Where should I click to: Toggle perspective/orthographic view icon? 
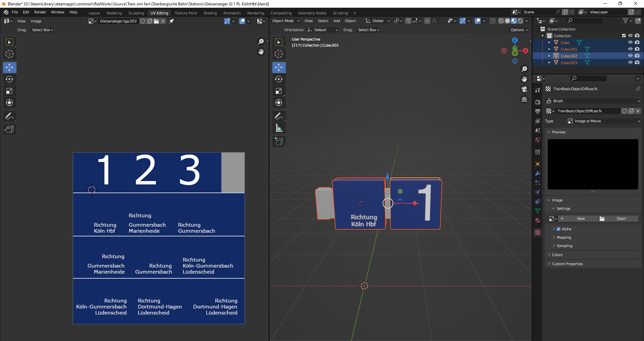click(524, 100)
